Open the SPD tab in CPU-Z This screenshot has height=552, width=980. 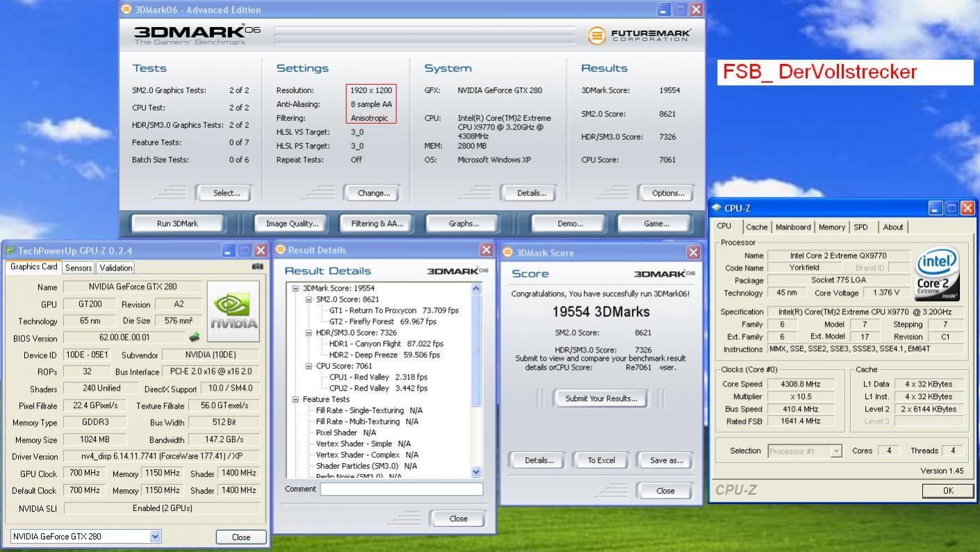[860, 227]
